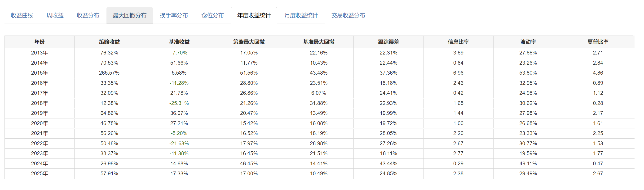The image size is (644, 190).
Task: Switch to 换手率分布 tab
Action: click(x=174, y=16)
